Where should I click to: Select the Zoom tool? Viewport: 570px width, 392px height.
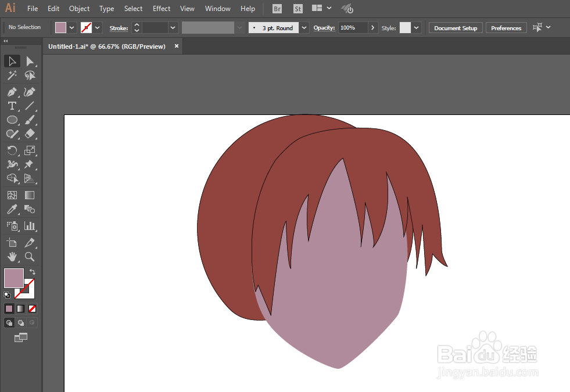(30, 257)
